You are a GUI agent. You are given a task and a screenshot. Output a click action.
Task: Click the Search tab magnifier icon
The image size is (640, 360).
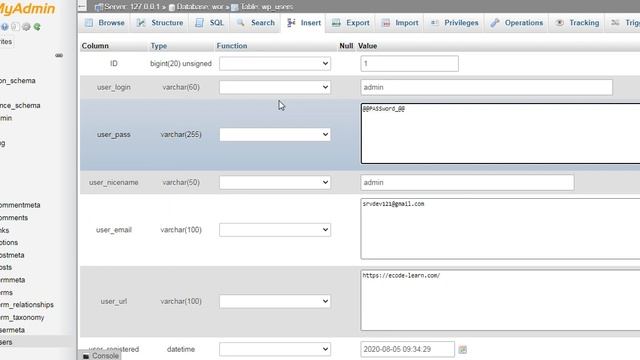click(x=241, y=23)
